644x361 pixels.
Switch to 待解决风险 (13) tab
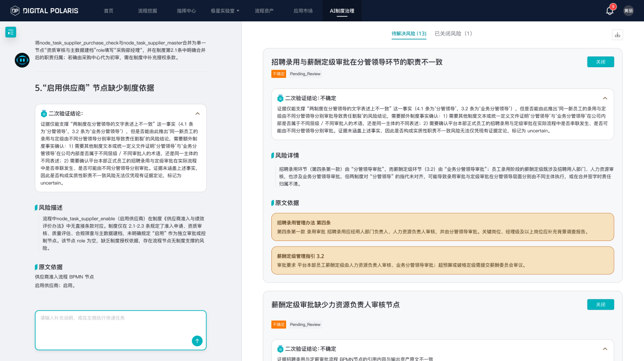click(409, 34)
